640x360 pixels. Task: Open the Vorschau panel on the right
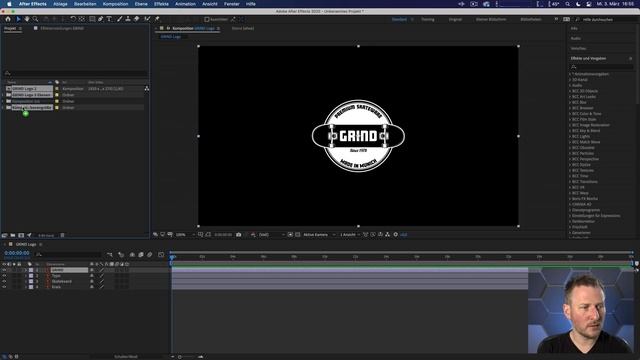(x=578, y=48)
